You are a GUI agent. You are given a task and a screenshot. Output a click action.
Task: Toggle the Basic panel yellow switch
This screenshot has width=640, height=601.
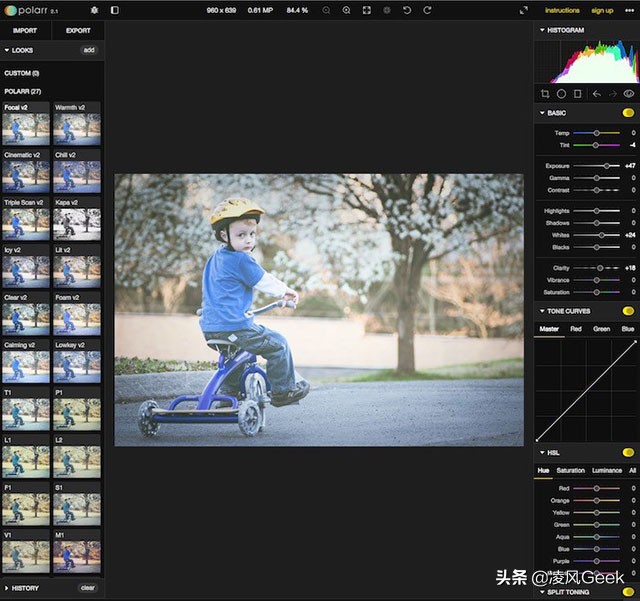point(628,113)
